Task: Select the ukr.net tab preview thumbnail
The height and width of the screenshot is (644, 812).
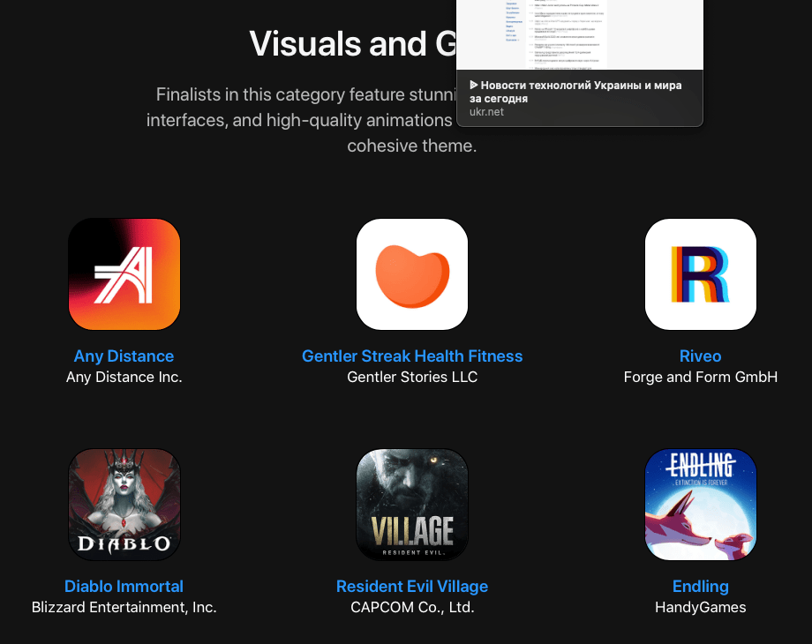Action: click(580, 34)
